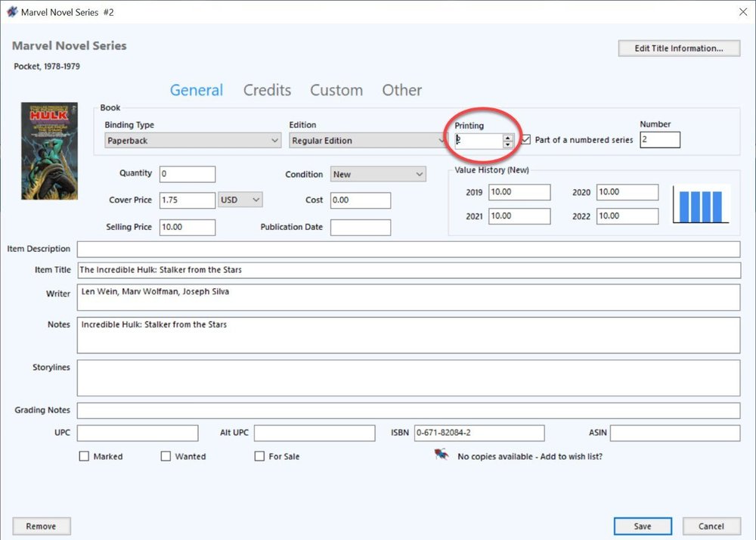Viewport: 756px width, 540px height.
Task: Click the Publication Date field
Action: (361, 227)
